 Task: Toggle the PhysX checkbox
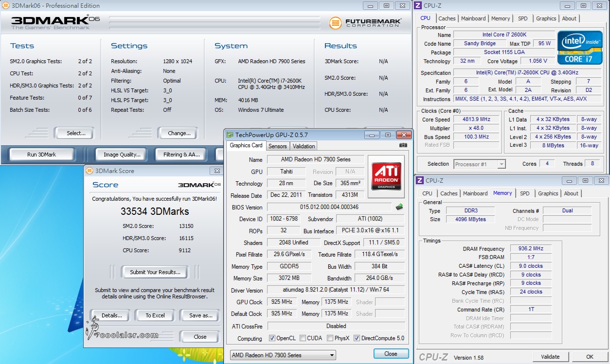330,338
